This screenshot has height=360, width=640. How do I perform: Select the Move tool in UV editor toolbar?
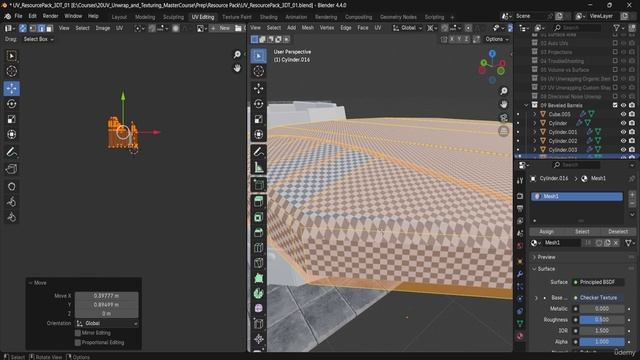coord(11,88)
